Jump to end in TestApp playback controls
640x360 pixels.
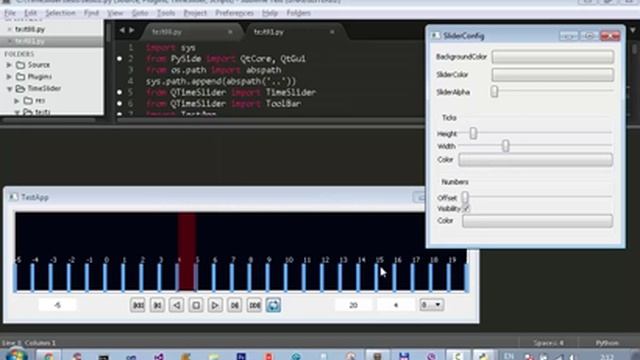(254, 305)
